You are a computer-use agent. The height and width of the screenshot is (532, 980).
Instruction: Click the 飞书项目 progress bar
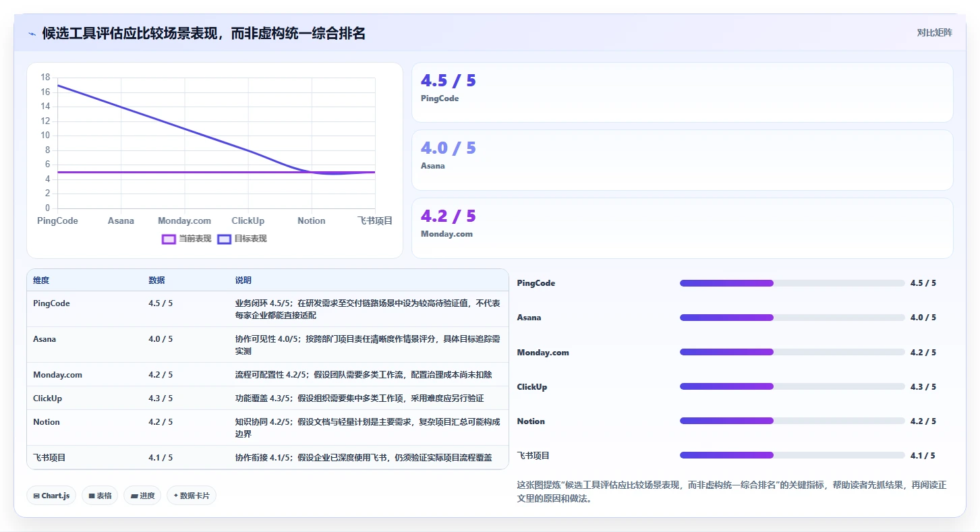(x=792, y=455)
